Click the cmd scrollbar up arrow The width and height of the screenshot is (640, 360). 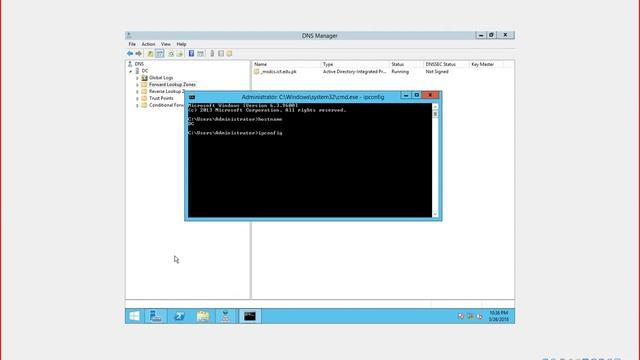tap(435, 107)
